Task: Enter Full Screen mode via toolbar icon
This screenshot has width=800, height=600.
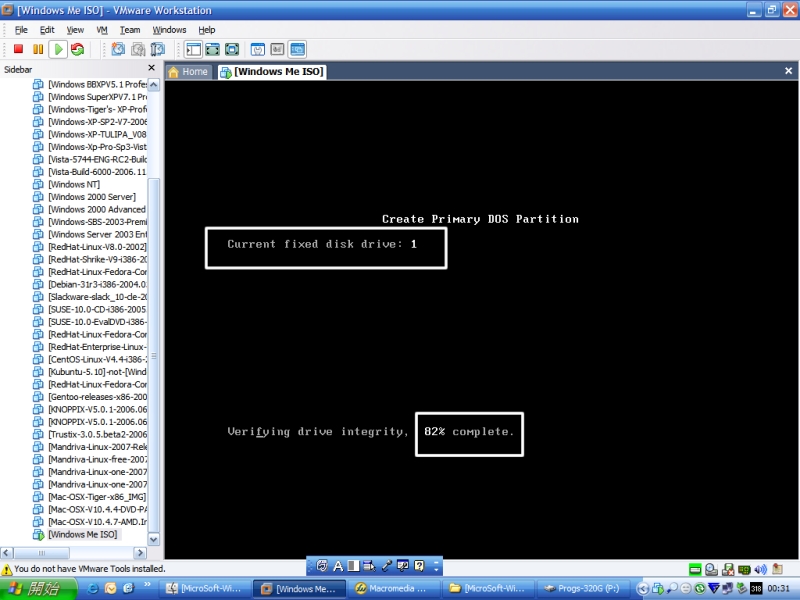Action: 232,49
